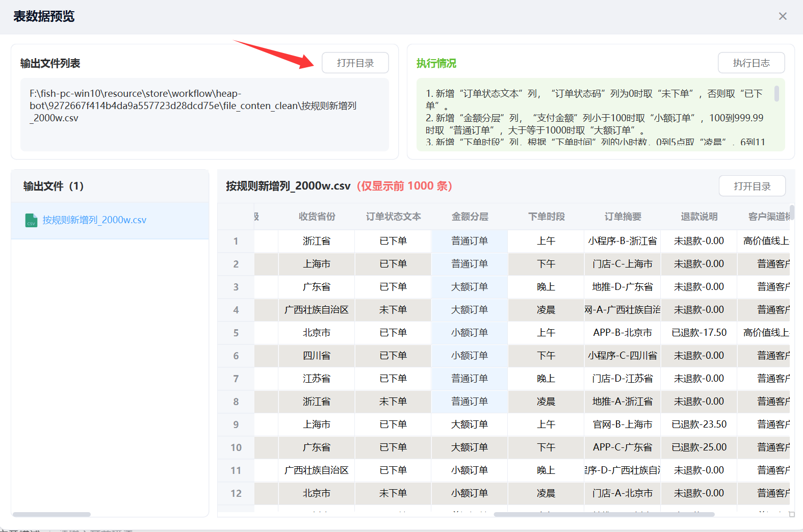The image size is (803, 532).
Task: Select row number 5 in the table
Action: (236, 333)
